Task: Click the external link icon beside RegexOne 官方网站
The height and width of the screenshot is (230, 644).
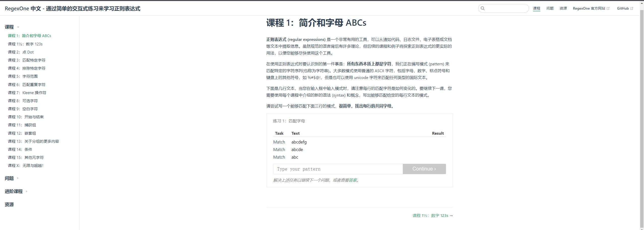Action: click(608, 8)
